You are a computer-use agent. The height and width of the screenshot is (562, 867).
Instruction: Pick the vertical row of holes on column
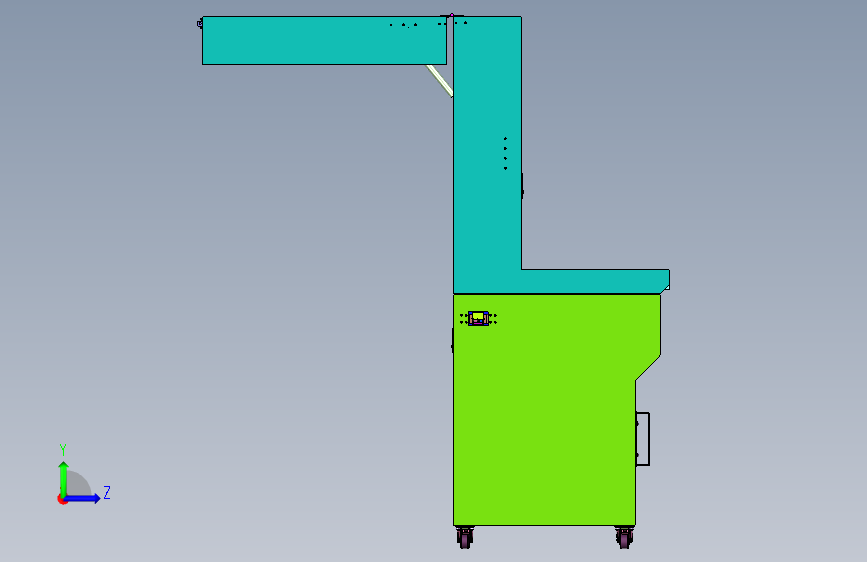[505, 153]
